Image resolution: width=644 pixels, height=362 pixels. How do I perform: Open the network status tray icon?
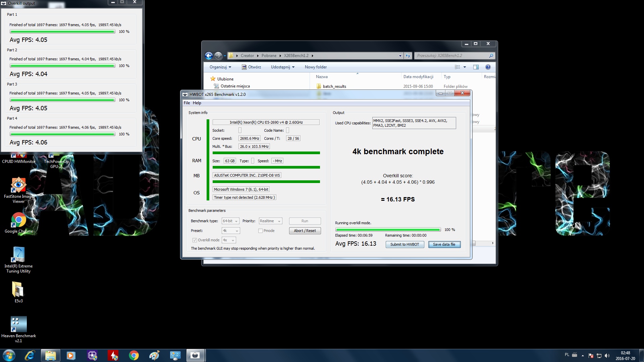pos(599,355)
